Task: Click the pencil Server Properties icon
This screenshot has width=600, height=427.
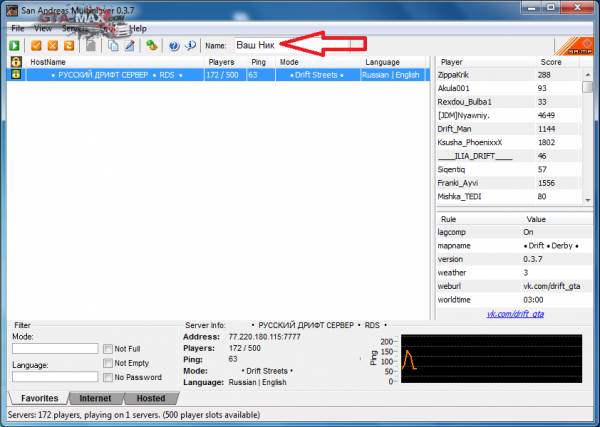Action: click(x=130, y=46)
